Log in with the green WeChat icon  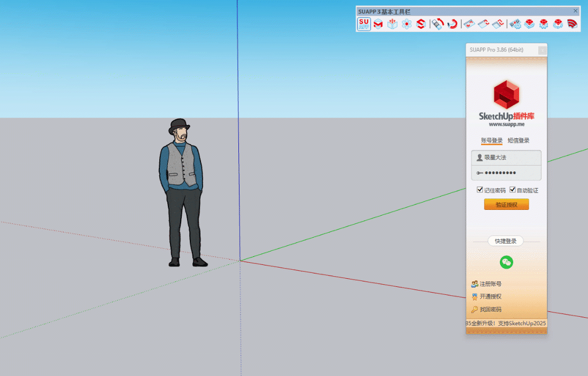point(506,262)
